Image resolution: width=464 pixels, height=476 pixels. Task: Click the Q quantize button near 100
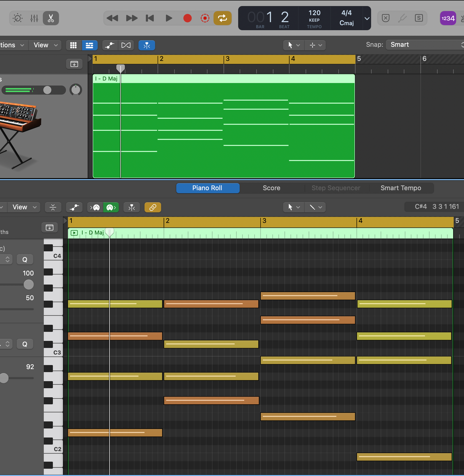(25, 260)
